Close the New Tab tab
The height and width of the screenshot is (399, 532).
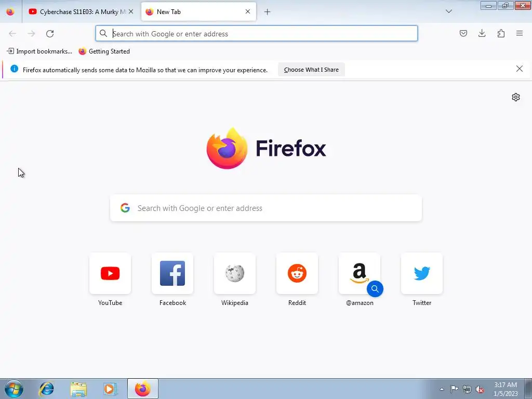coord(248,11)
